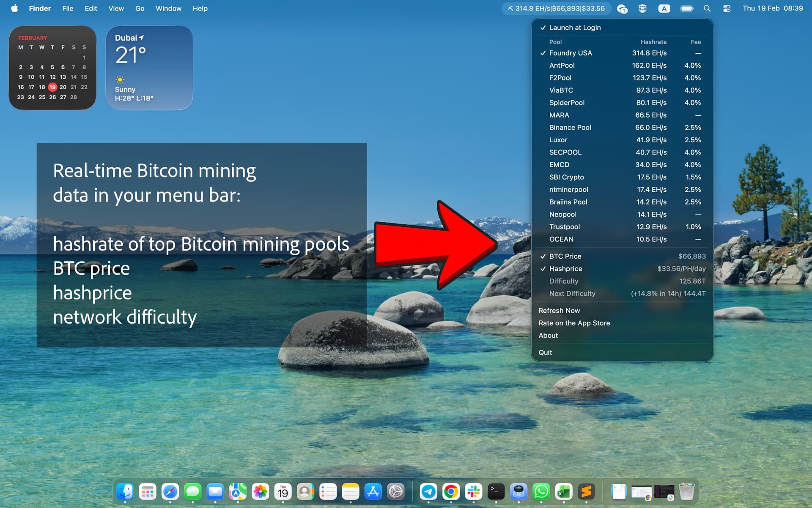Open System Settings from the Dock
Screen dimensions: 812x508
[x=395, y=491]
